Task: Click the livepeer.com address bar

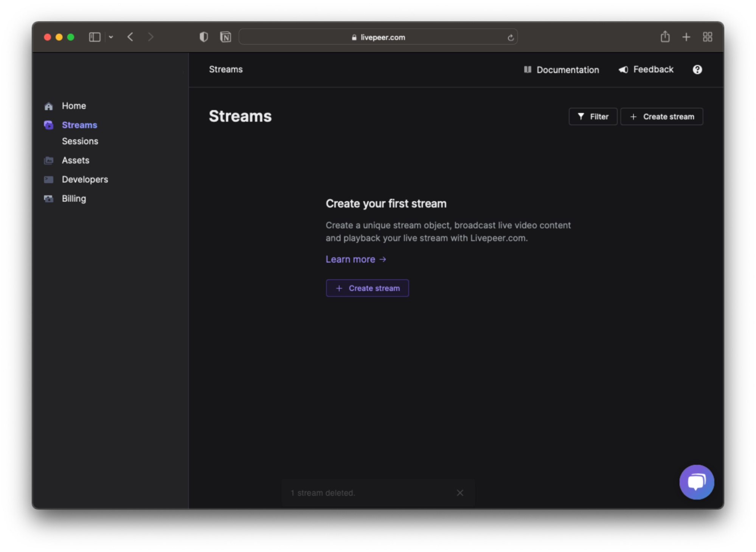Action: 378,37
